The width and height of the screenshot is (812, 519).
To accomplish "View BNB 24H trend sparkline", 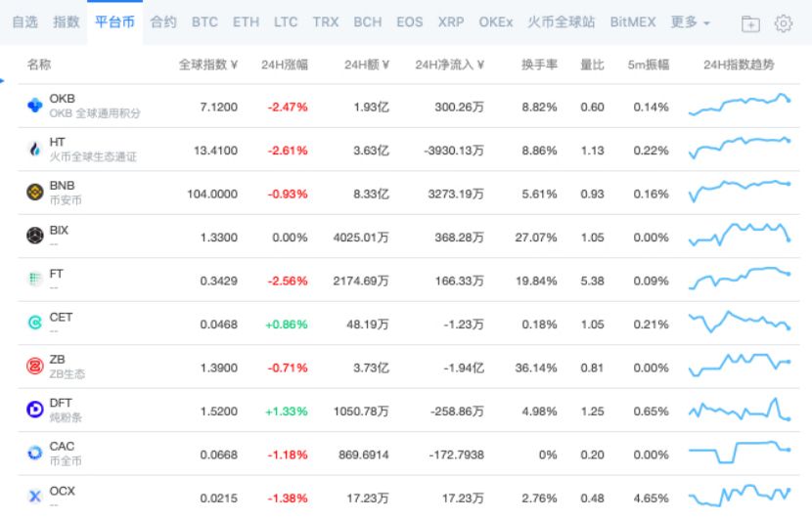I will (x=740, y=191).
